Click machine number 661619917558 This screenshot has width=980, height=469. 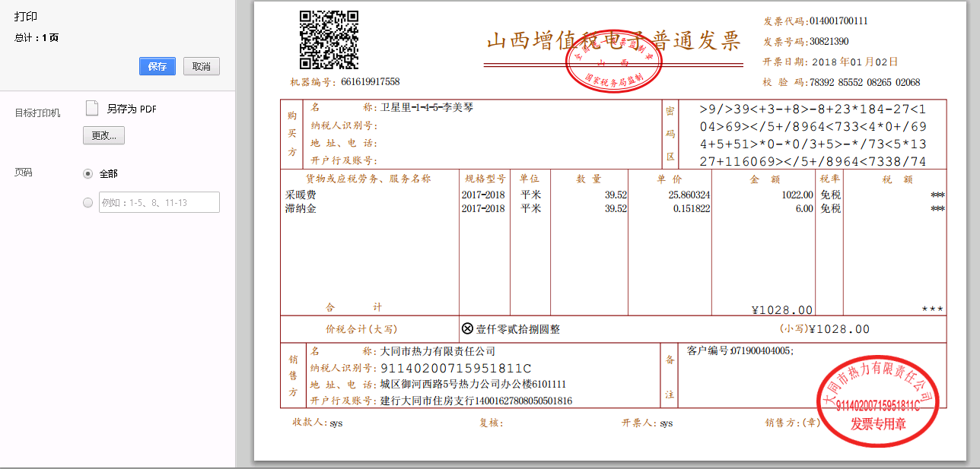pos(370,82)
